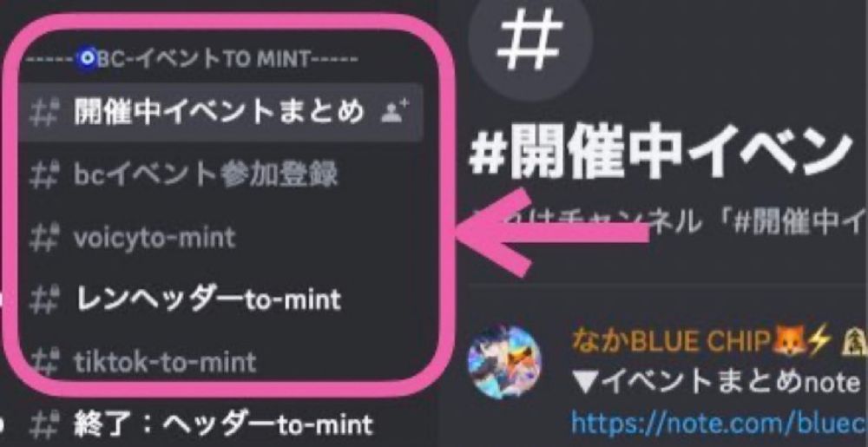Open the 開催中イベントまとめ channel
This screenshot has height=447, width=868.
click(x=220, y=112)
